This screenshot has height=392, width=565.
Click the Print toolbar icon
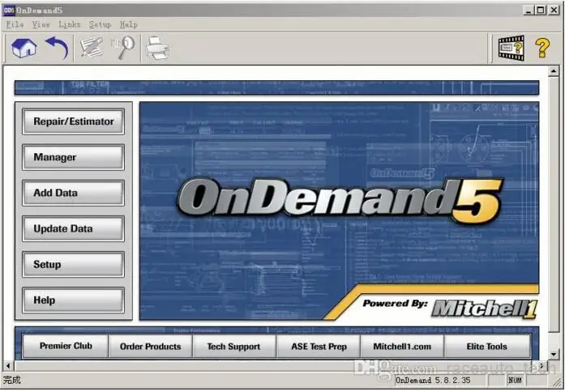(157, 48)
